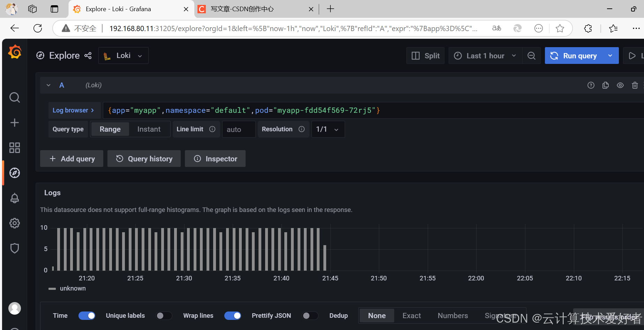Viewport: 644px width, 330px height.
Task: Click the Split button
Action: pyautogui.click(x=425, y=56)
